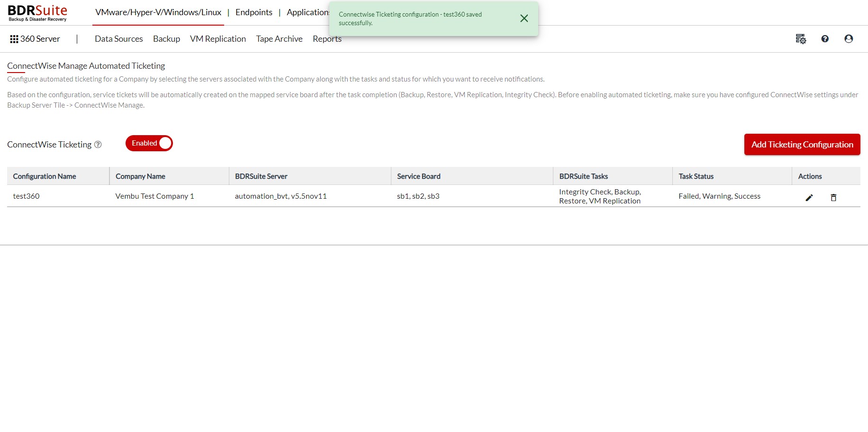Click the 360 Server label
Image resolution: width=868 pixels, height=432 pixels.
[x=40, y=39]
